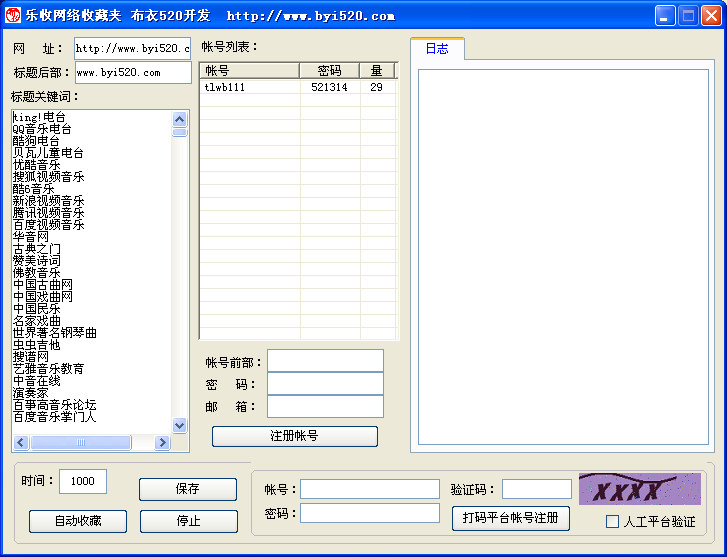Viewport: 727px width, 557px height.
Task: Click quantity cell 29
Action: (x=377, y=87)
